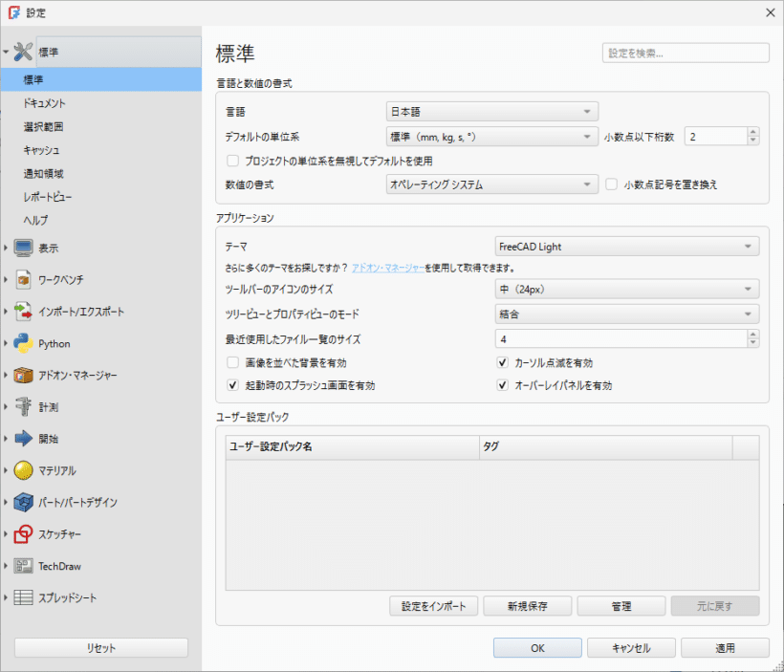Click the 開始 blue arrow icon
Viewport: 784px width, 672px height.
[x=23, y=439]
